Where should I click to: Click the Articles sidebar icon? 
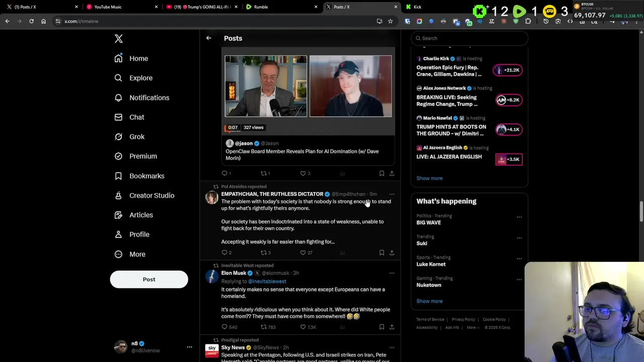tap(118, 215)
